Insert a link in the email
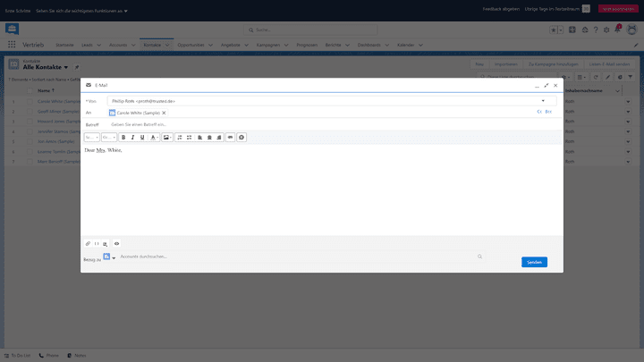Viewport: 644px width, 362px height. tap(231, 137)
